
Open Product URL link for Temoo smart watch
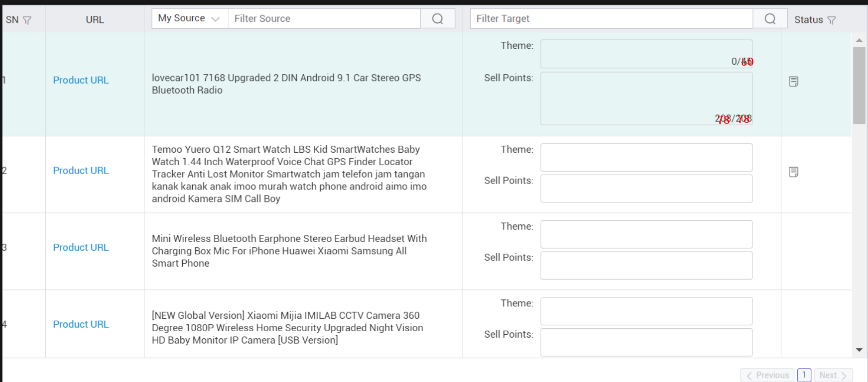coord(81,171)
